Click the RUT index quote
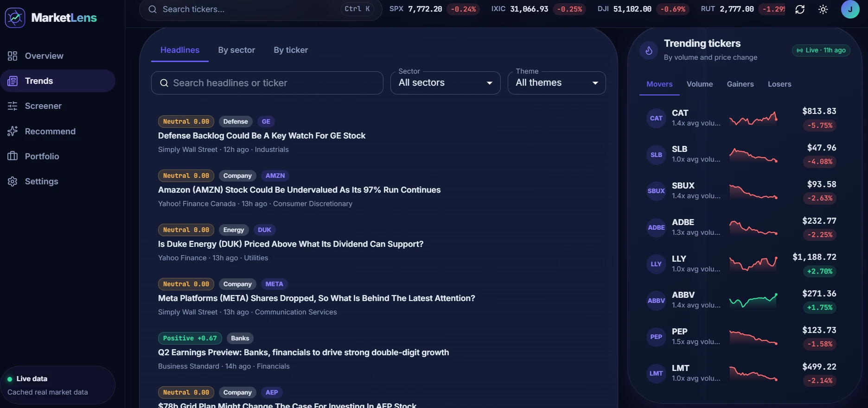868x408 pixels. click(x=743, y=9)
